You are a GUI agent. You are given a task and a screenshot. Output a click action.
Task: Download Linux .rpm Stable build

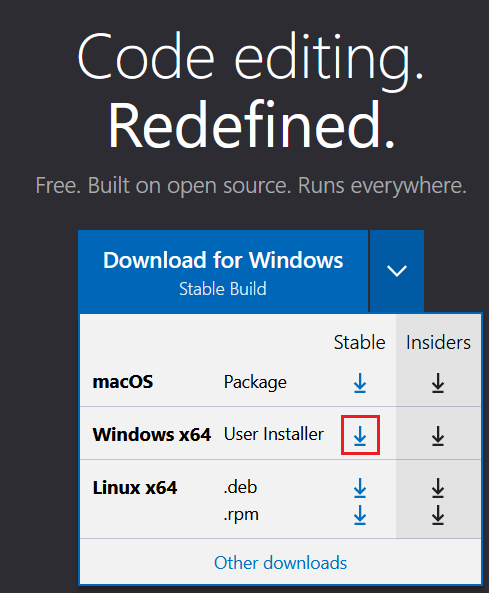click(360, 515)
